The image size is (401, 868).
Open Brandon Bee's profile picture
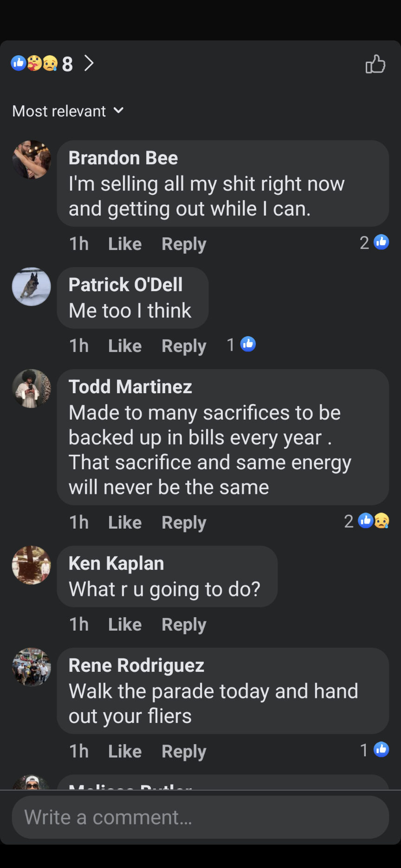pyautogui.click(x=32, y=160)
